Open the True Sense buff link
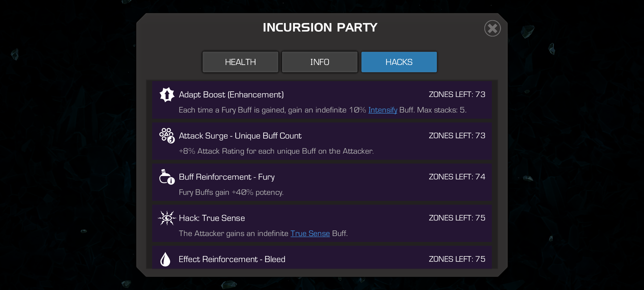This screenshot has width=644, height=290. coord(310,234)
